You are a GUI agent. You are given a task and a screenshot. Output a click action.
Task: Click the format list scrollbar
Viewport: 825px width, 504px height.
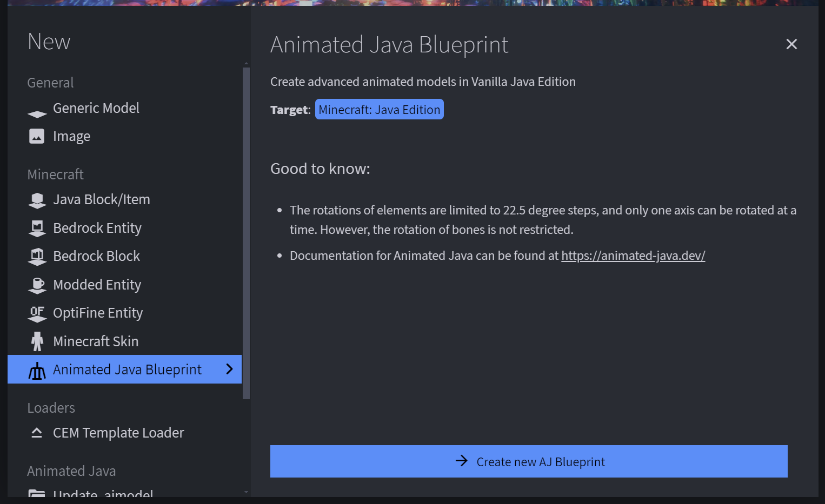[247, 233]
